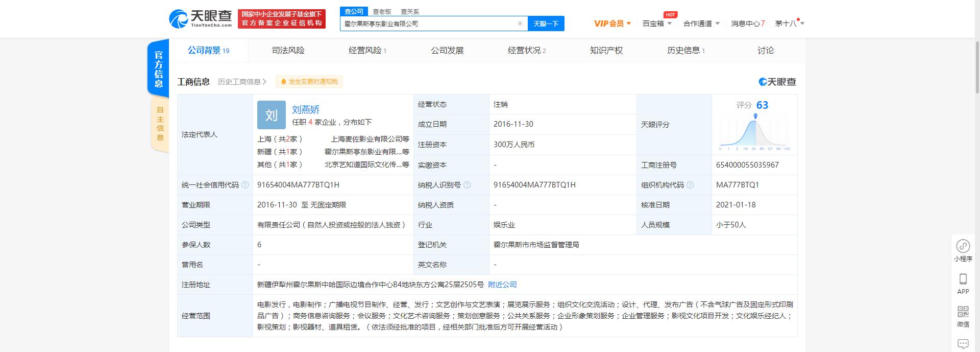
Task: Expand the 百宝箱 dropdown
Action: point(657,24)
